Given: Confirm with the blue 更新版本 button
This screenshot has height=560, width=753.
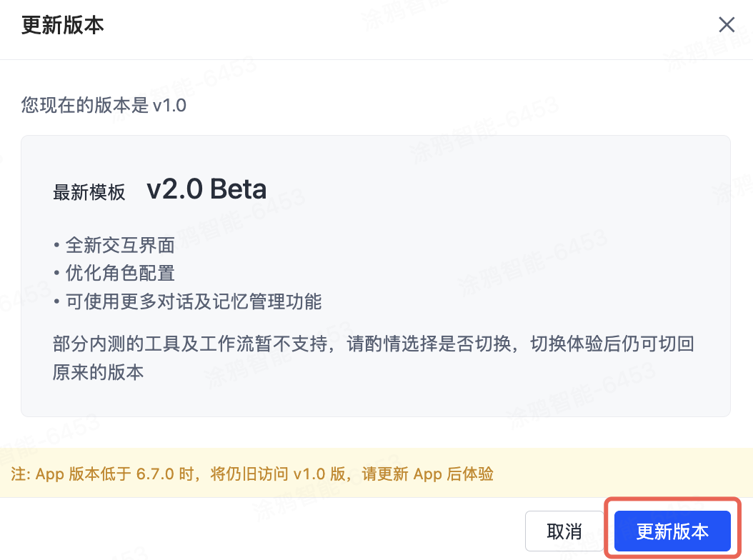Looking at the screenshot, I should tap(672, 531).
